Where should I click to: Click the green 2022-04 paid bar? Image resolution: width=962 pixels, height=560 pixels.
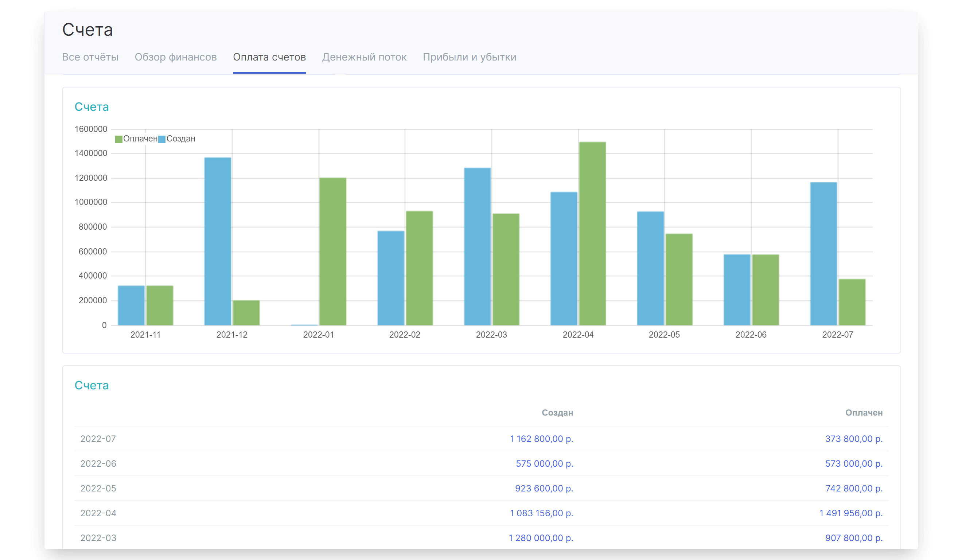pyautogui.click(x=592, y=234)
